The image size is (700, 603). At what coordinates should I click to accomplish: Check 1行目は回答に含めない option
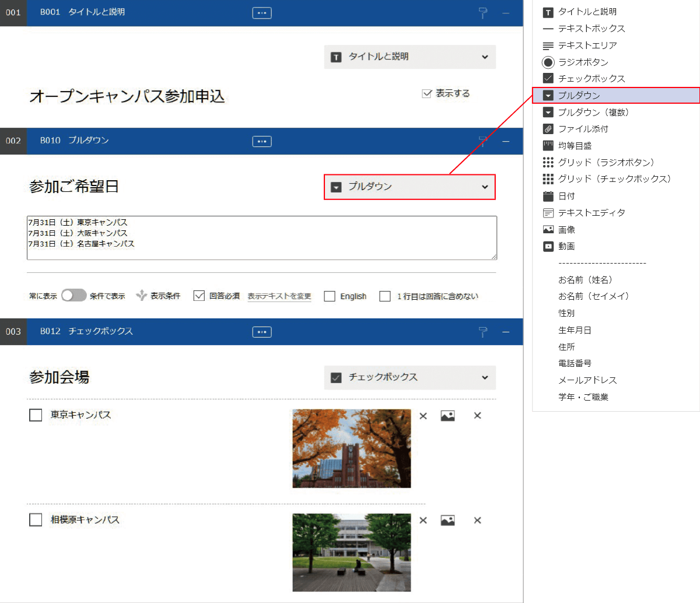coord(385,296)
